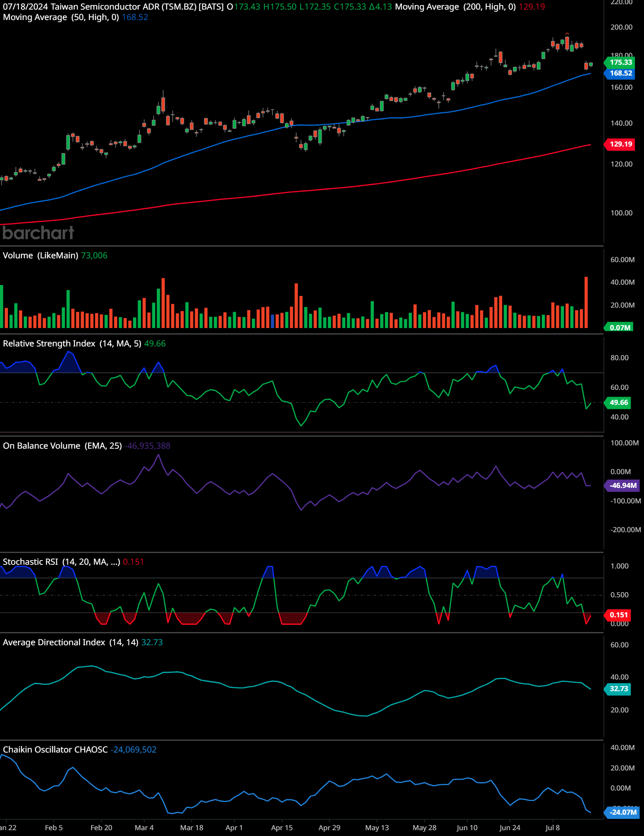Image resolution: width=644 pixels, height=836 pixels.
Task: Click the 100.00M OBV axis label
Action: point(624,443)
